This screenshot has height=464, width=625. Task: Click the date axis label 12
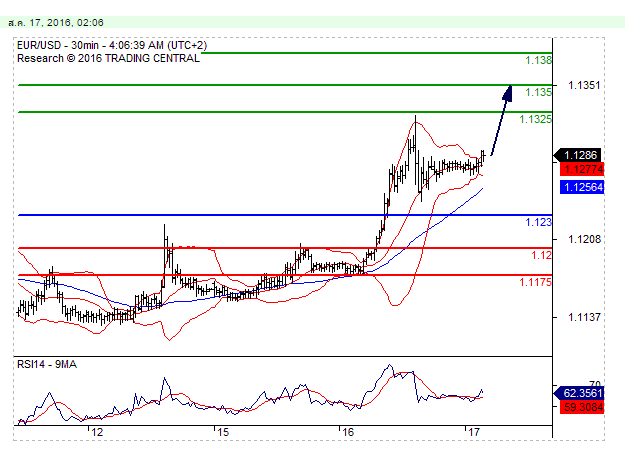97,432
